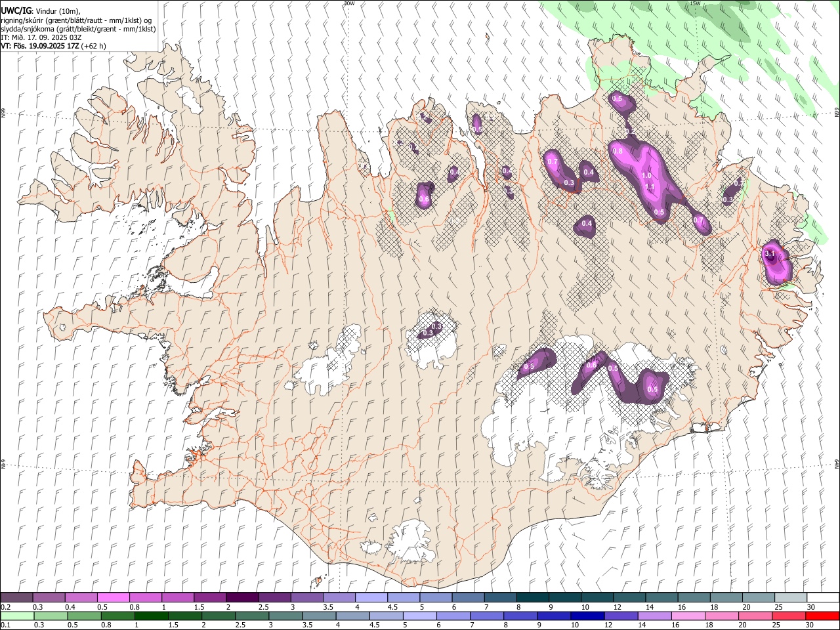Click the darkest purple swatch labeled 2 in the upper legend row
The width and height of the screenshot is (840, 630).
[x=241, y=598]
